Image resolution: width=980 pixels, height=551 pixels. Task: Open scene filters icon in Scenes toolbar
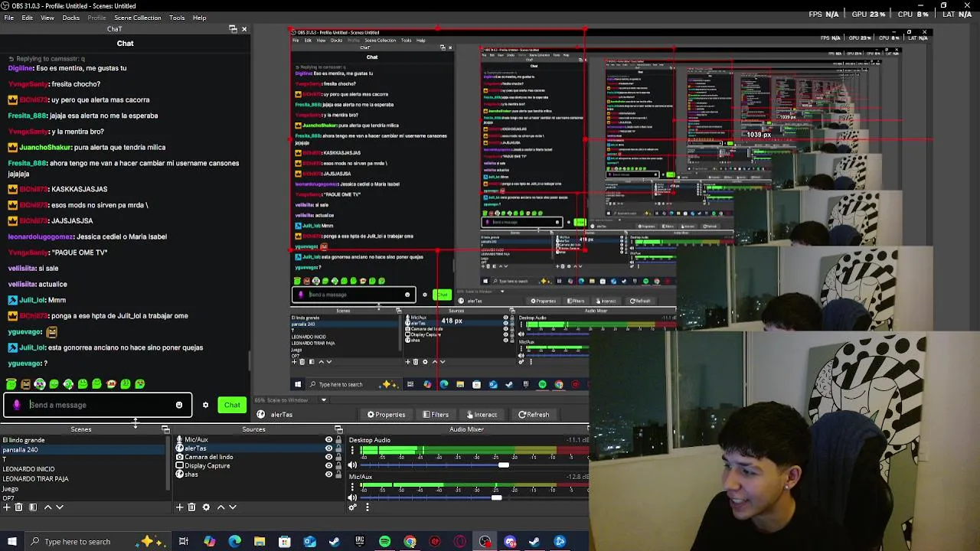[32, 507]
